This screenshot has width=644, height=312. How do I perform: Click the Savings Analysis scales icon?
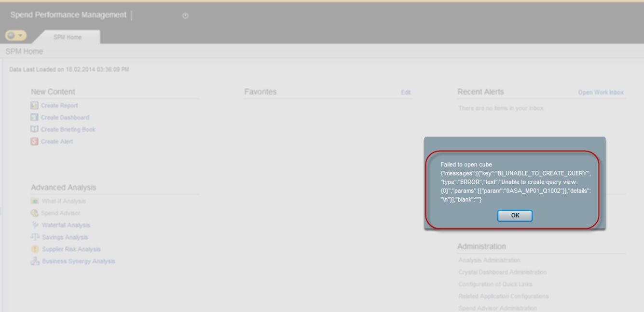pos(35,237)
